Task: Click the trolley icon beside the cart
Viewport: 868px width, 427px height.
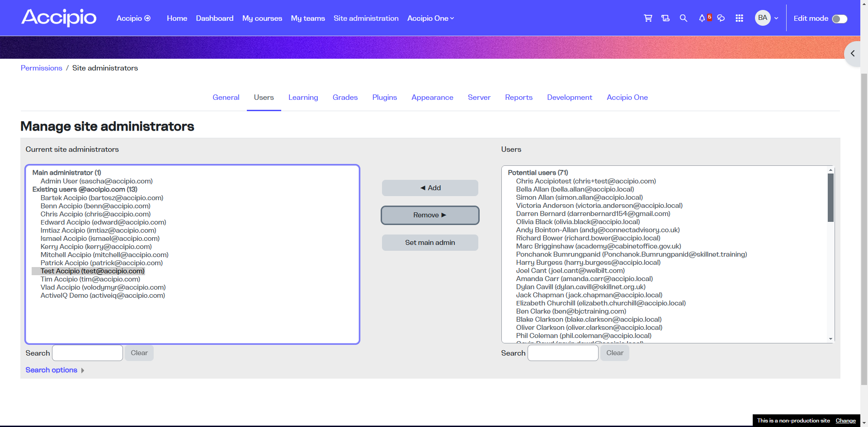Action: pyautogui.click(x=665, y=18)
